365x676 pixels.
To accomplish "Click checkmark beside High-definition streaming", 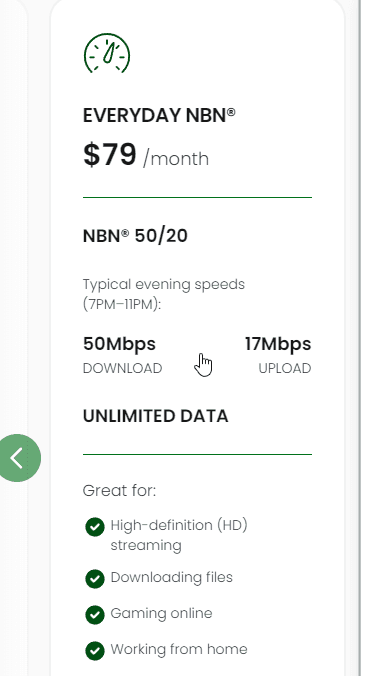I will [95, 527].
